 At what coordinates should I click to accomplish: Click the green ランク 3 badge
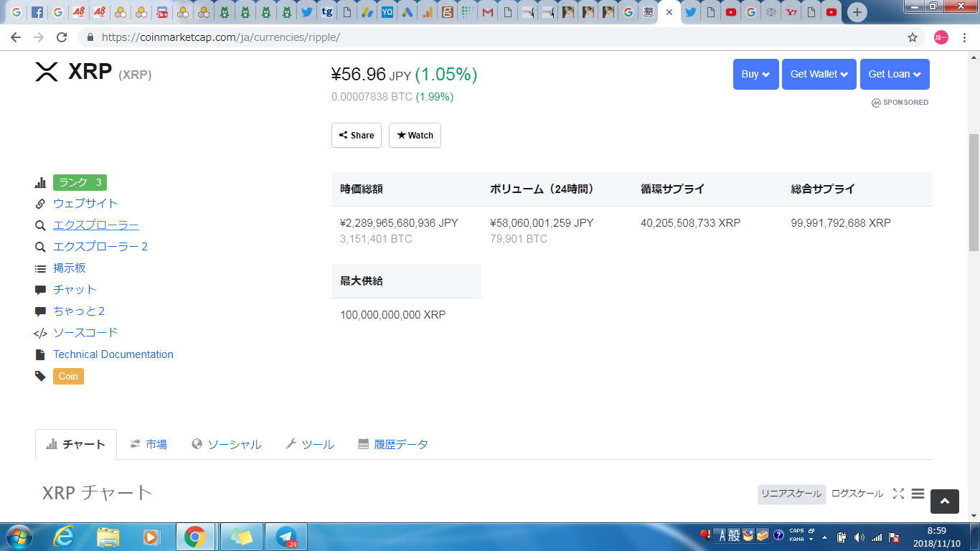click(80, 182)
